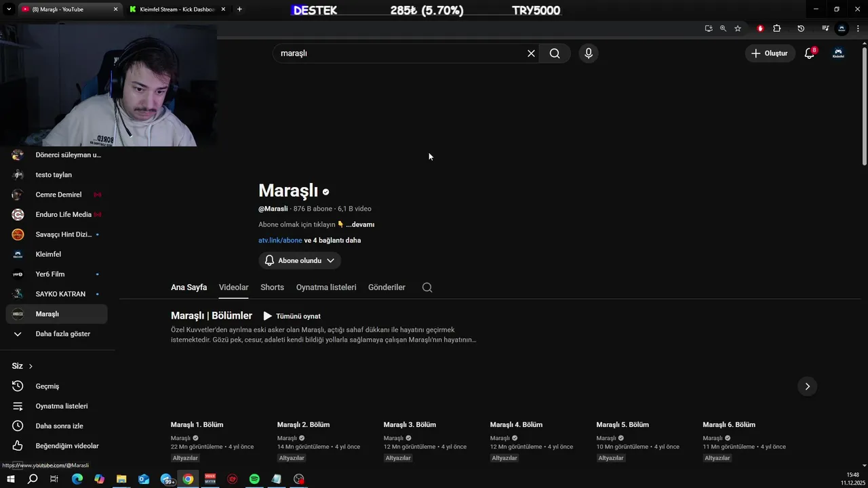Clear the search box with the X
Screen dimensions: 868x488
coord(531,54)
